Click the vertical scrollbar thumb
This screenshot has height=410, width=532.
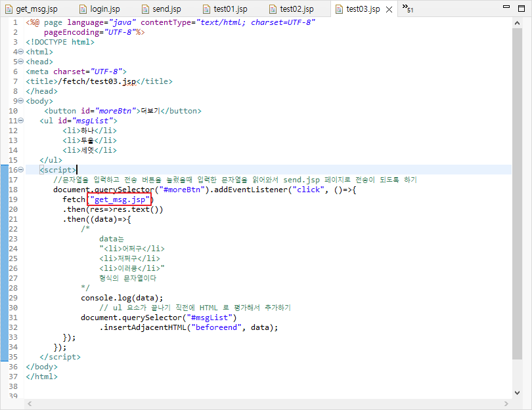pyautogui.click(x=517, y=194)
